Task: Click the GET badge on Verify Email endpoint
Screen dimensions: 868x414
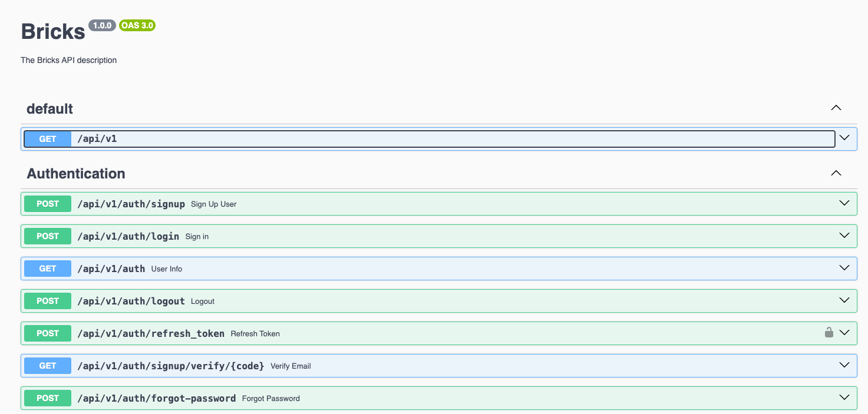Action: [x=47, y=365]
